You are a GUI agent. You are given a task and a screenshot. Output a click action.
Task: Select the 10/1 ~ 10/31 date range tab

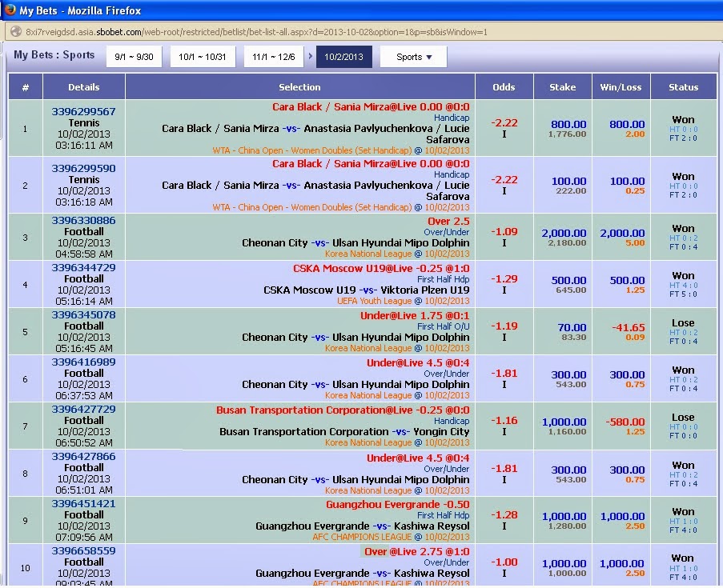(203, 57)
